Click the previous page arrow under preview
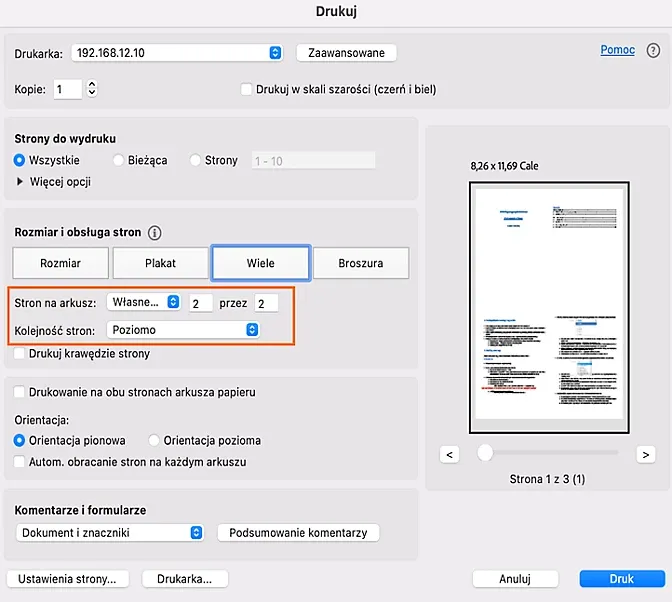Screen dimensions: 672x602 (x=449, y=454)
